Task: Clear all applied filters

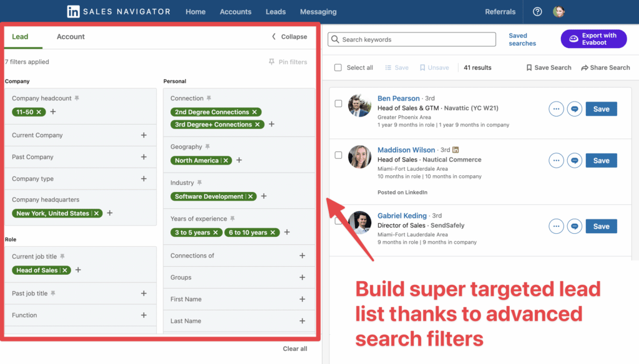Action: [x=295, y=349]
